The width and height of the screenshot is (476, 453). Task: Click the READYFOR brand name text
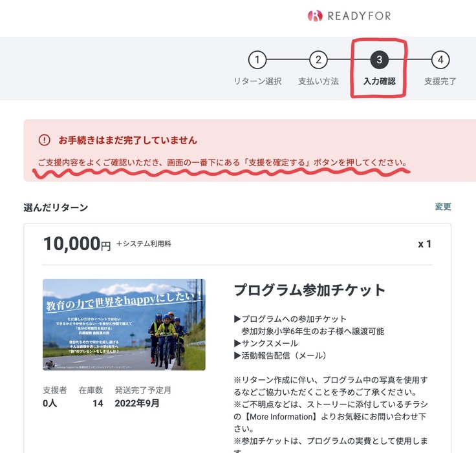coord(359,16)
